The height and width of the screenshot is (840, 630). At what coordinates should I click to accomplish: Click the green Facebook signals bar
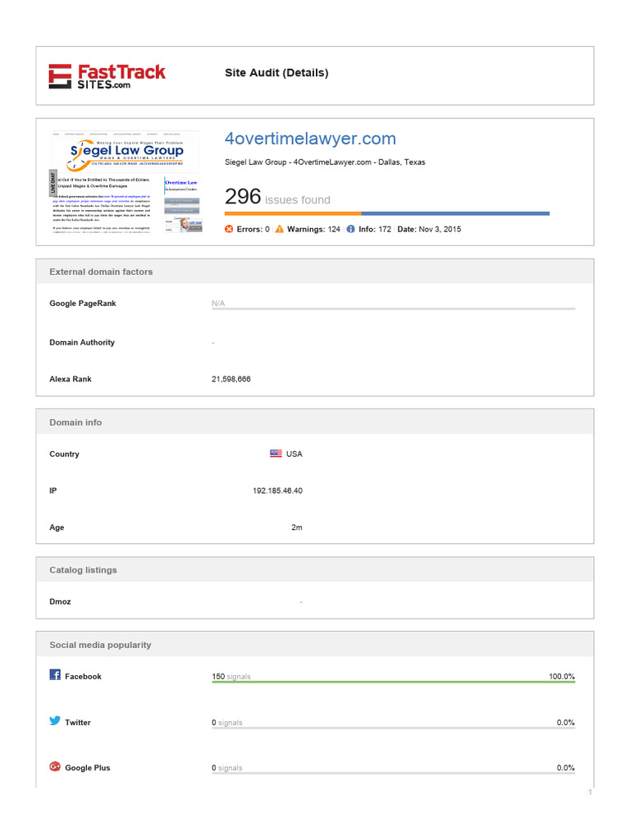point(393,682)
